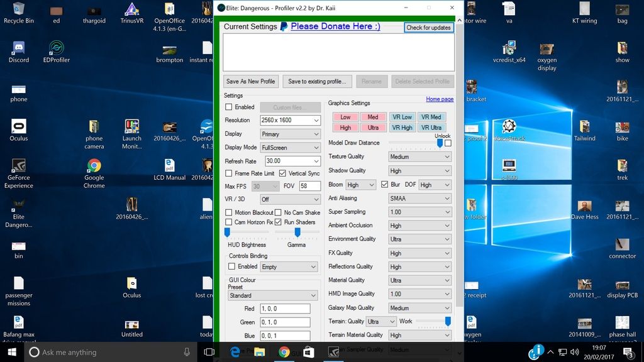The image size is (644, 362).
Task: Apply the VR High graphics preset
Action: (x=402, y=128)
